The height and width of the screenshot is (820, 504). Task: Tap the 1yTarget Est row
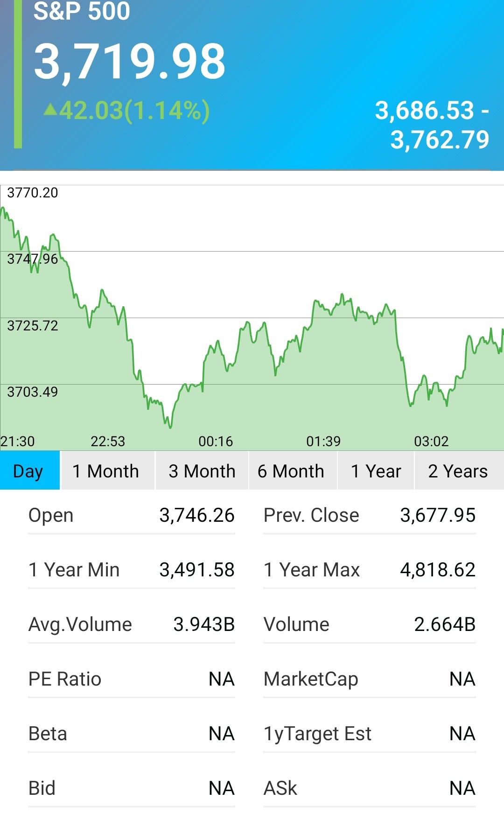click(370, 734)
